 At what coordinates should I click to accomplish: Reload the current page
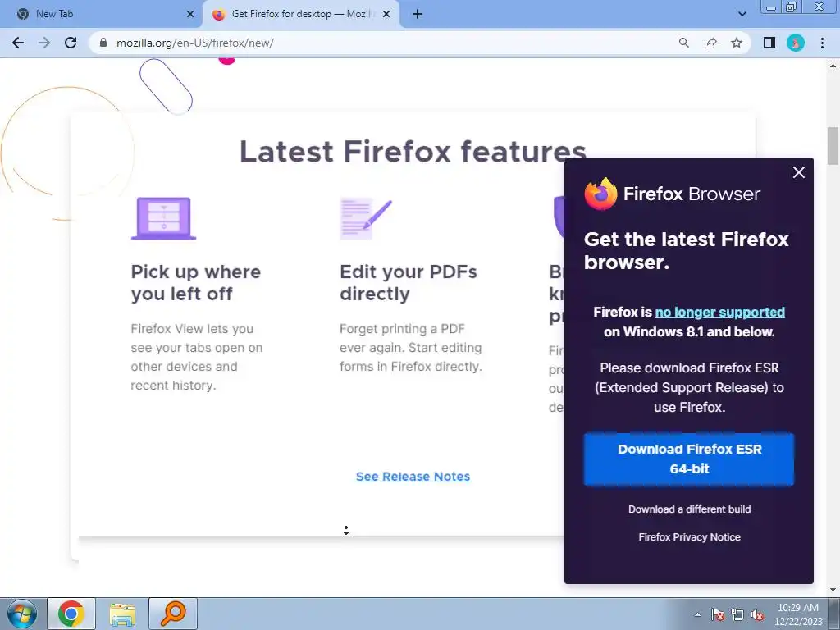coord(71,43)
